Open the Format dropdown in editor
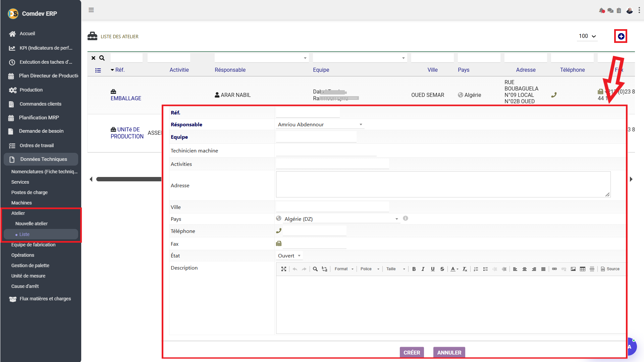Image resolution: width=644 pixels, height=362 pixels. click(344, 269)
